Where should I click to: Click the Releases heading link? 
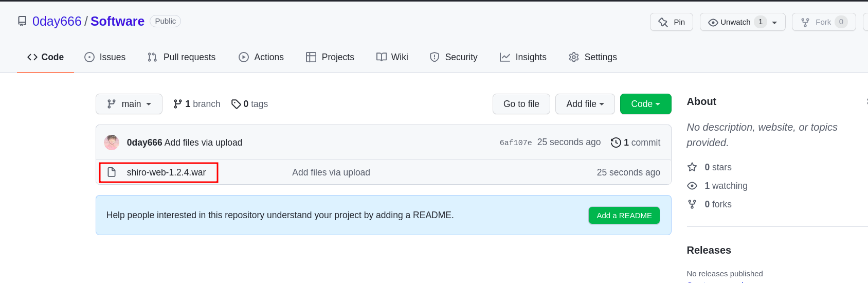tap(709, 250)
